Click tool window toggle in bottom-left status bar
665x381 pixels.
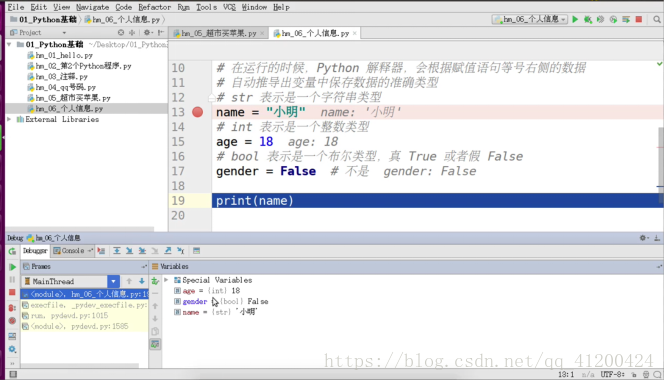13,374
